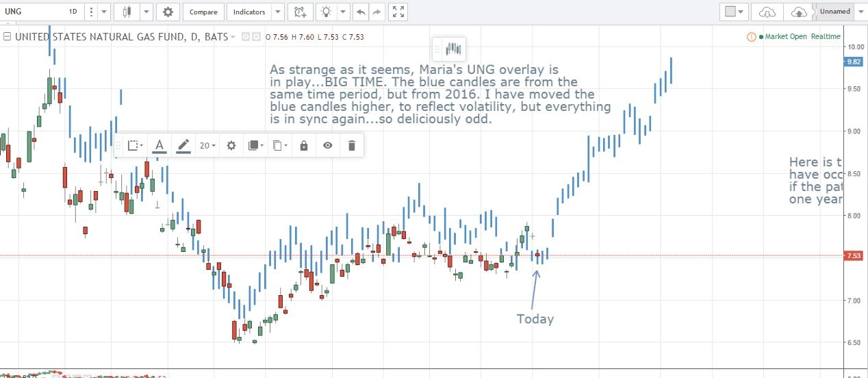This screenshot has height=378, width=868.
Task: Open the chart settings gear in top toolbar
Action: click(x=168, y=12)
